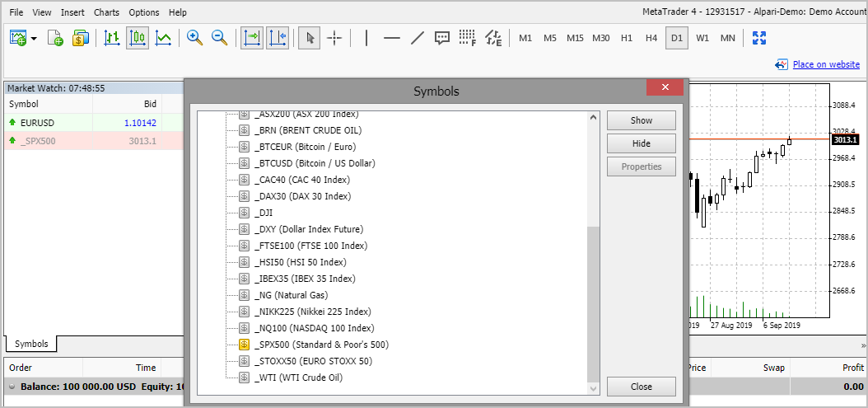Viewport: 868px width, 408px height.
Task: Click the Show button in Symbols dialog
Action: 641,120
